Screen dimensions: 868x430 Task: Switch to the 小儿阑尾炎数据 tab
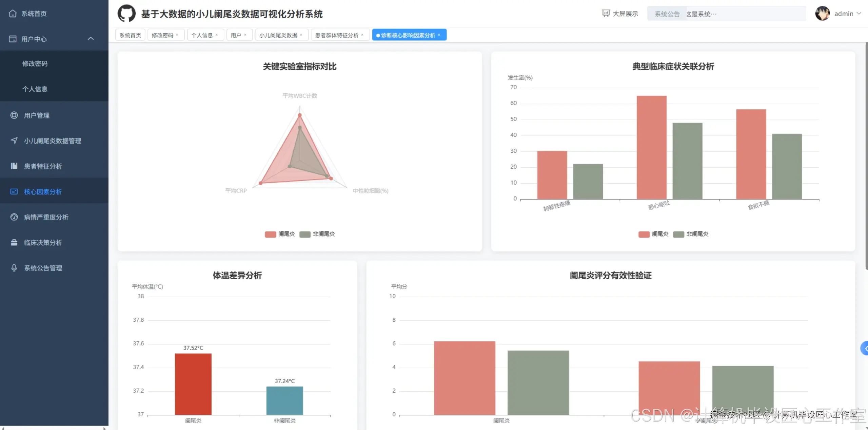point(278,35)
